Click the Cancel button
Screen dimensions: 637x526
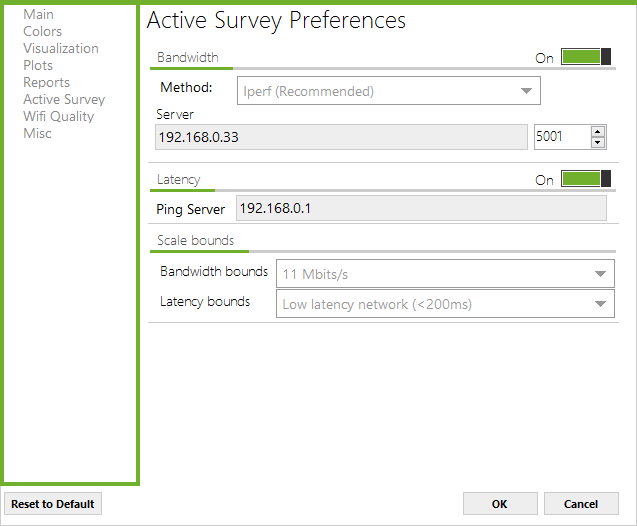[581, 504]
